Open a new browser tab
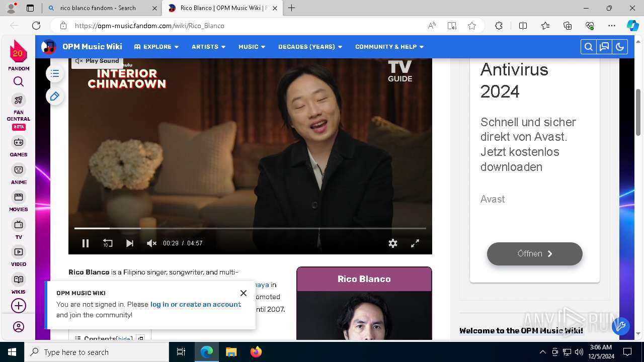The height and width of the screenshot is (362, 644). click(291, 8)
